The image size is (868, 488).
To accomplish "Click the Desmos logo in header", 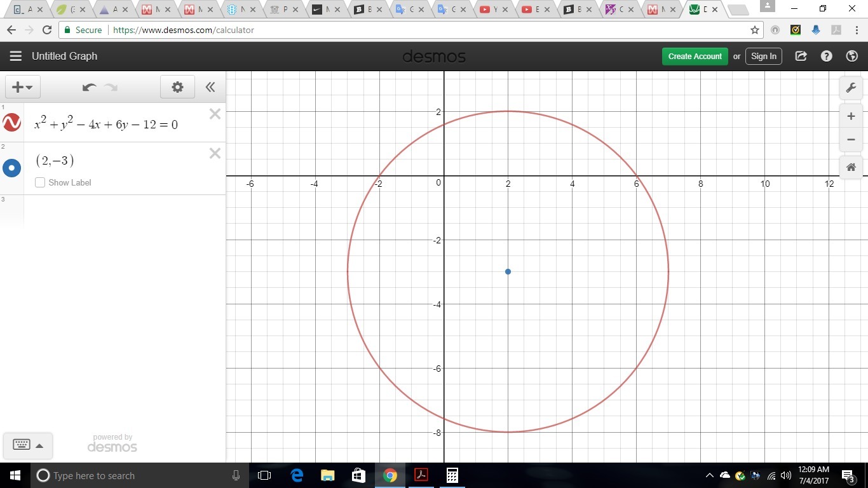I will (434, 57).
